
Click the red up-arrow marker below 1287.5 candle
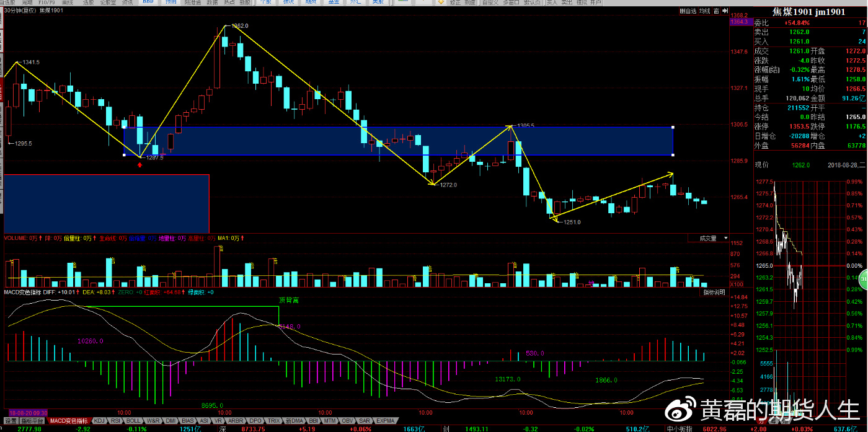139,164
